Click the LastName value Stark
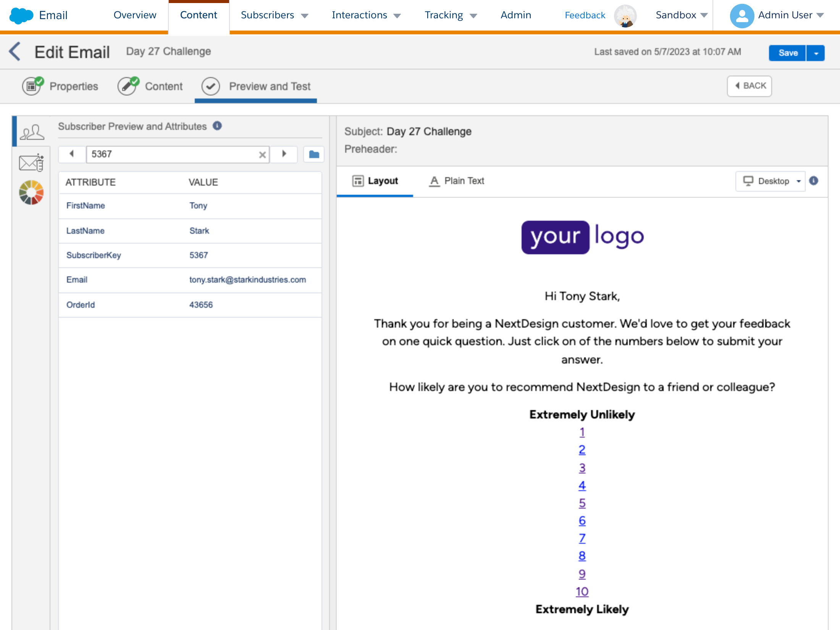 click(x=199, y=231)
